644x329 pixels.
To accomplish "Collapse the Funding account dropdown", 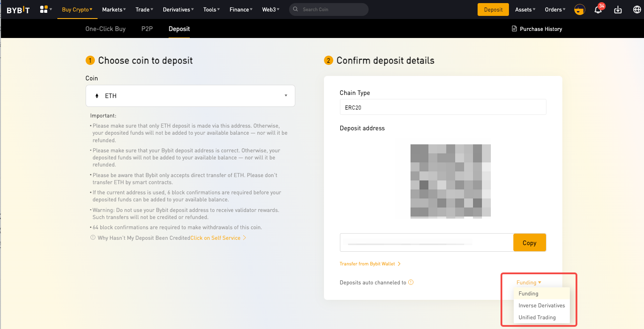I will tap(528, 283).
